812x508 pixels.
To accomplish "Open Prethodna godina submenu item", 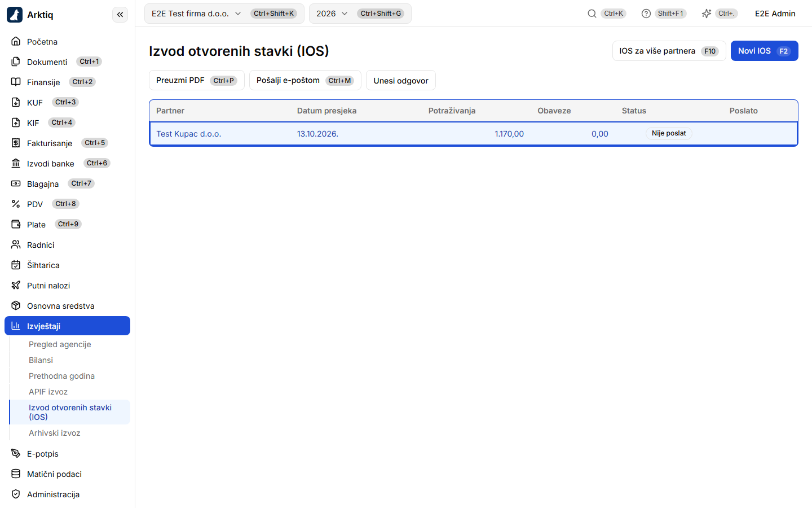I will (61, 376).
